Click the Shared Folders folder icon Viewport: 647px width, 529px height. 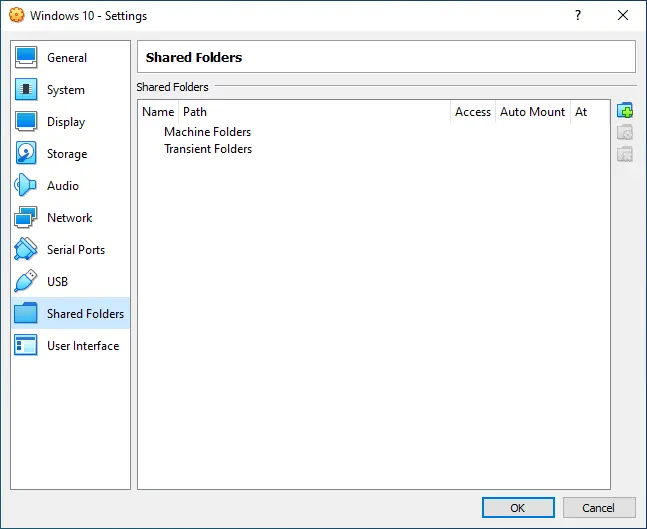(26, 313)
